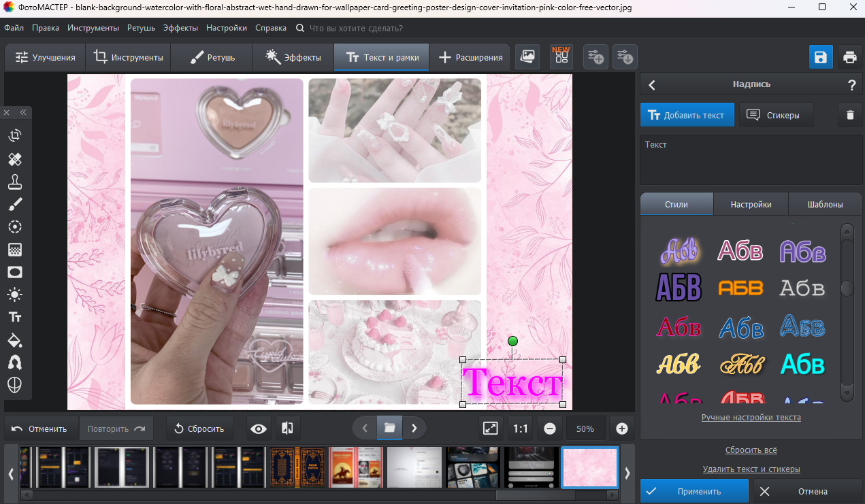Screen dimensions: 865x504
Task: Advance the filmstrip with its right arrow
Action: (x=627, y=473)
